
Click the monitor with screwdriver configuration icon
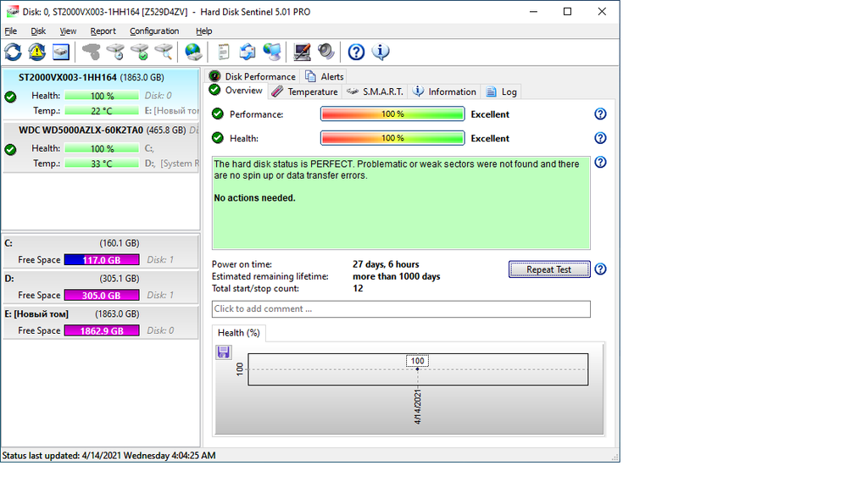[x=302, y=52]
